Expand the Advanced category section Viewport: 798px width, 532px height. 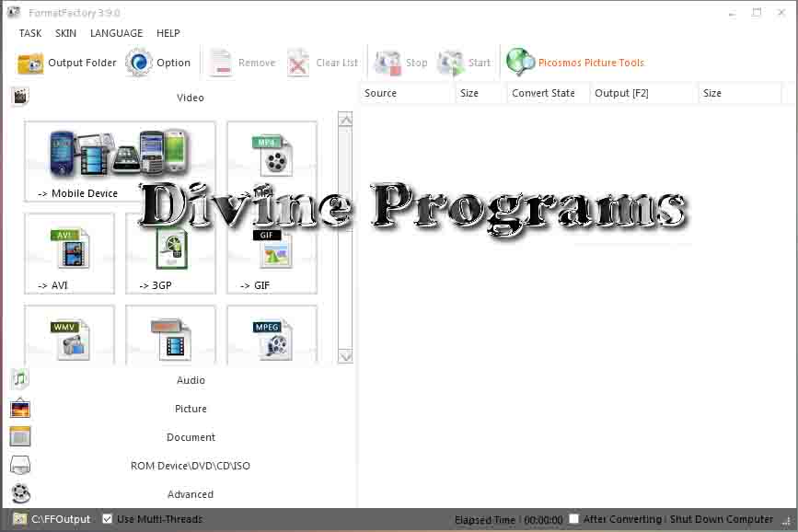click(191, 494)
